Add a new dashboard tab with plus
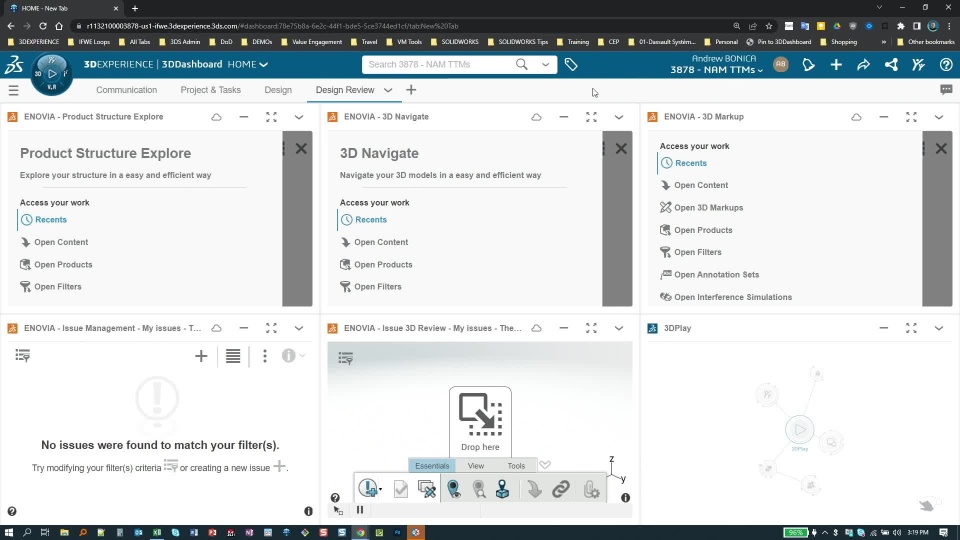 click(411, 90)
